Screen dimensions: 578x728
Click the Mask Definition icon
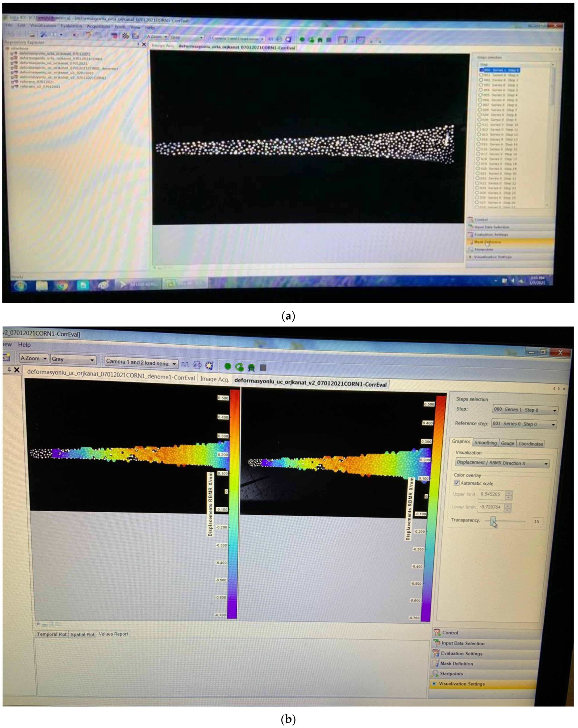pos(435,663)
